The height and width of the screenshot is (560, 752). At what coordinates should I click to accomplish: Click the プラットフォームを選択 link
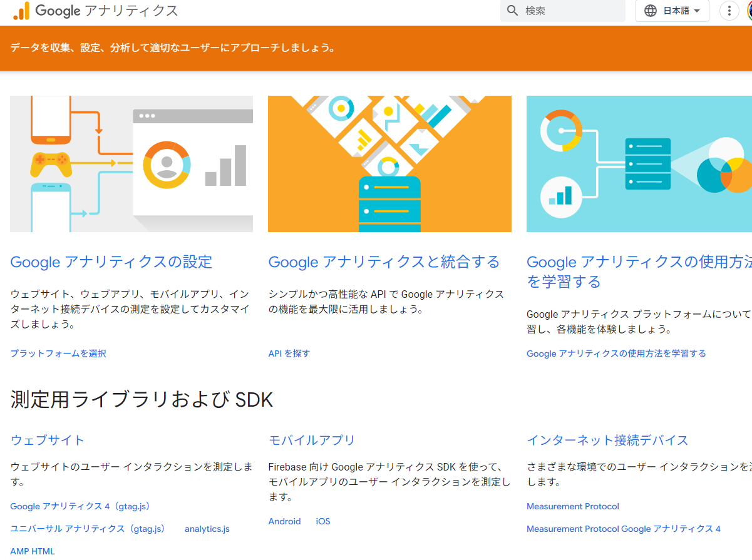58,354
